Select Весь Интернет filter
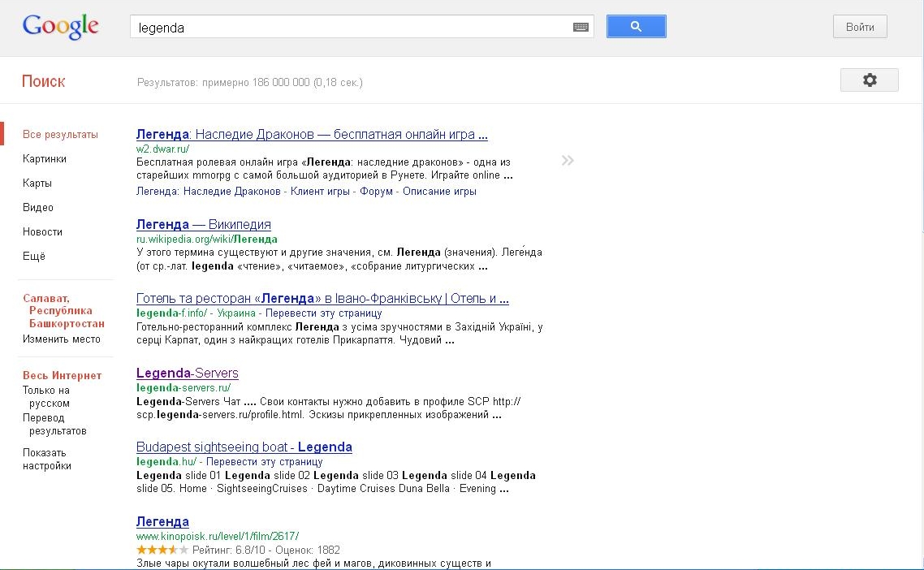 (x=62, y=375)
